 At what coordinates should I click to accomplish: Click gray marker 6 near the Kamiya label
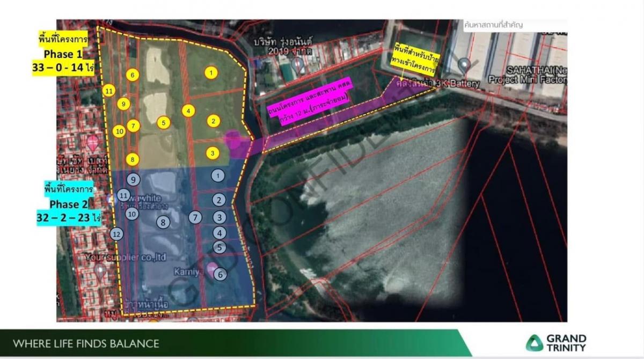[x=219, y=275]
